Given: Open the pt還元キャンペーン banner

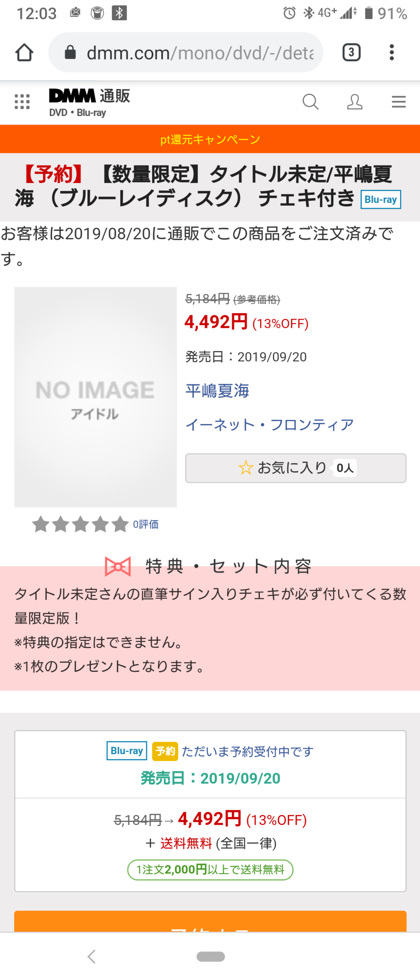Looking at the screenshot, I should 210,139.
